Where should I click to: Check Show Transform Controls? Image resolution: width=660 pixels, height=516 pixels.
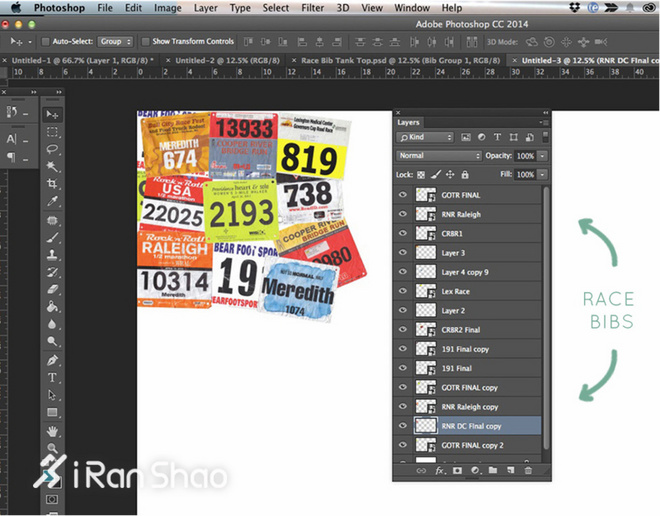pos(145,42)
